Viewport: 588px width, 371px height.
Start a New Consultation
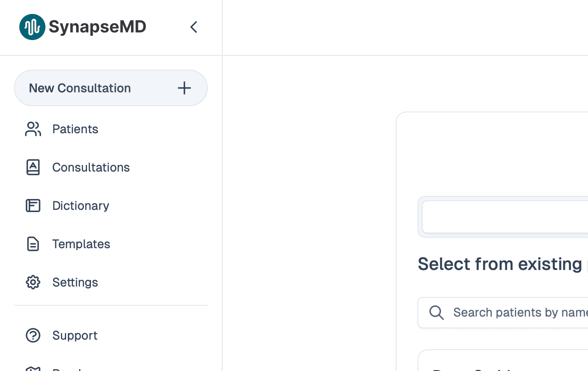click(x=80, y=88)
